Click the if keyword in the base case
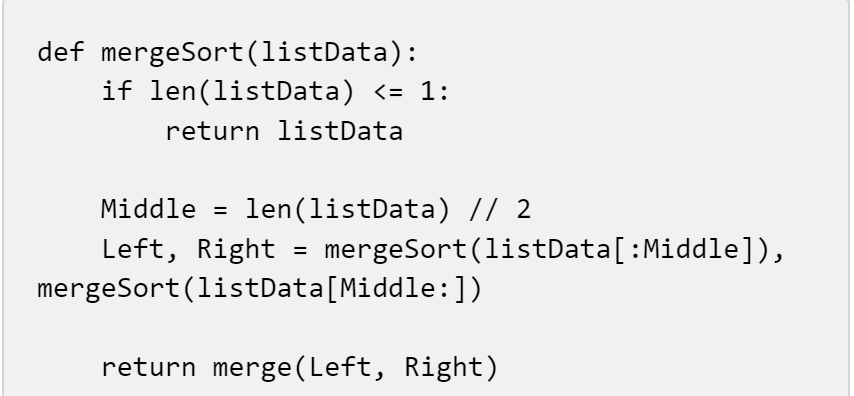This screenshot has width=854, height=396. coord(117,92)
